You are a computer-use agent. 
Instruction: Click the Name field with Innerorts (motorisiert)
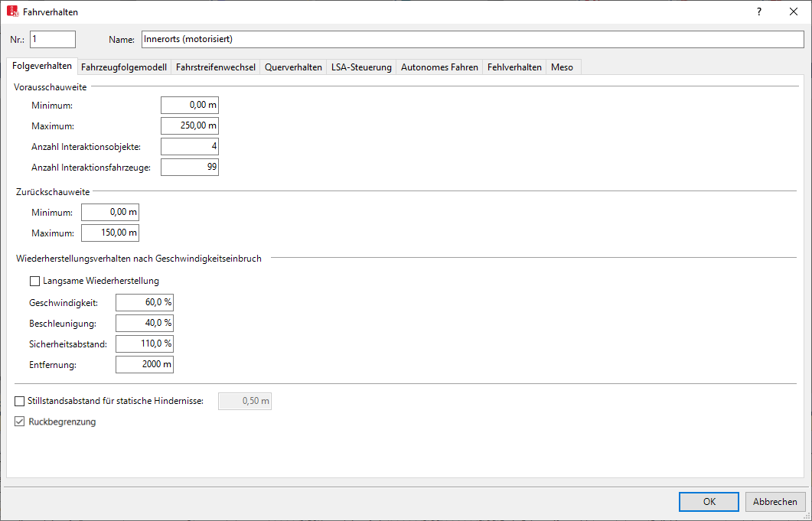pyautogui.click(x=471, y=39)
